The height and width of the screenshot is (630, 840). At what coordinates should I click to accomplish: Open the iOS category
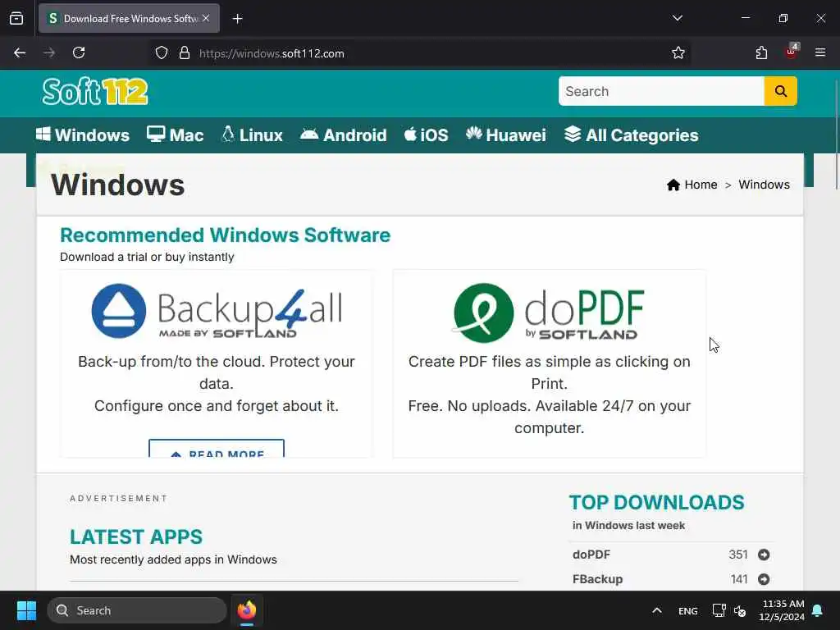426,135
